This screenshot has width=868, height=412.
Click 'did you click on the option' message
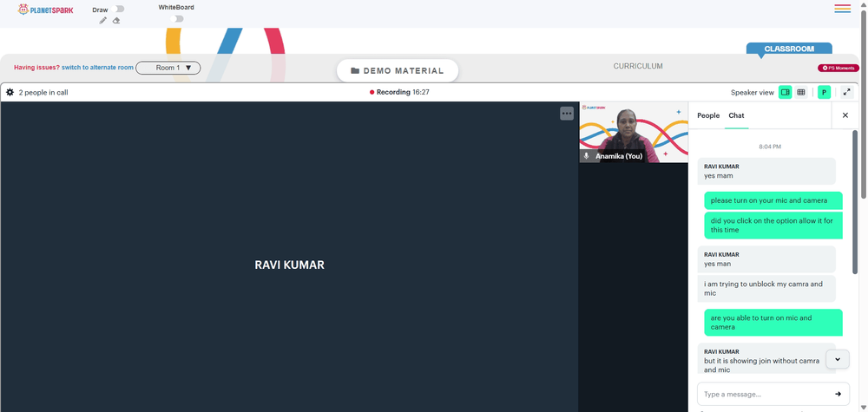[x=773, y=225]
